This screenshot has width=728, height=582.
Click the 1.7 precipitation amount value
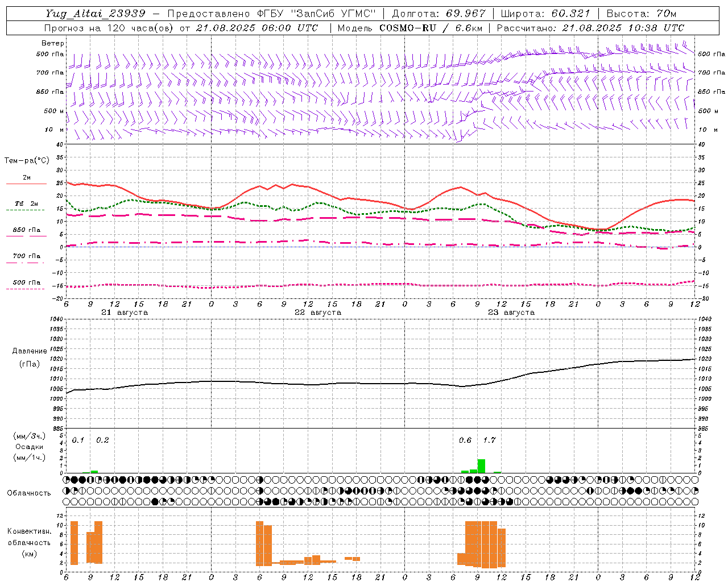[x=489, y=440]
